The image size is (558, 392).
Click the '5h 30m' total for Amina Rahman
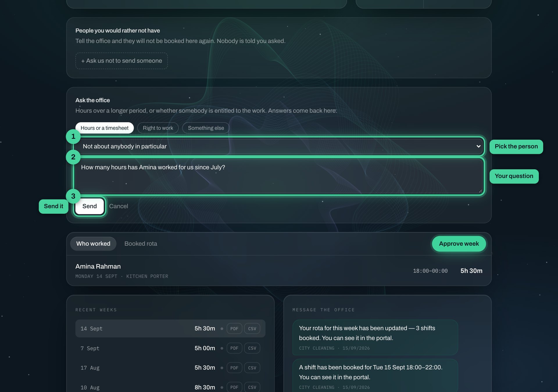click(471, 271)
